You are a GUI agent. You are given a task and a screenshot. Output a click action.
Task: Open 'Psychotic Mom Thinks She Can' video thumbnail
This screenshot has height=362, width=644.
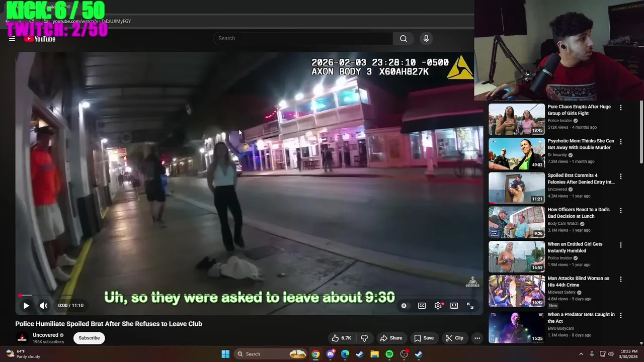click(x=517, y=153)
